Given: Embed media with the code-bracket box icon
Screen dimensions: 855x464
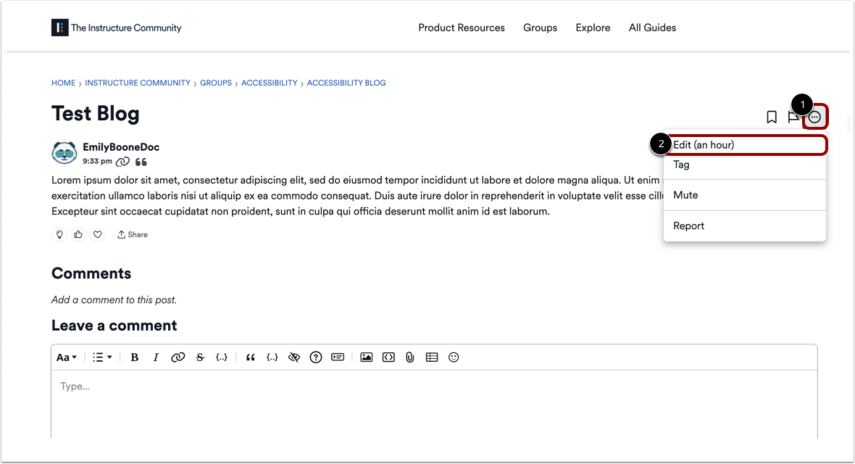Looking at the screenshot, I should [388, 357].
